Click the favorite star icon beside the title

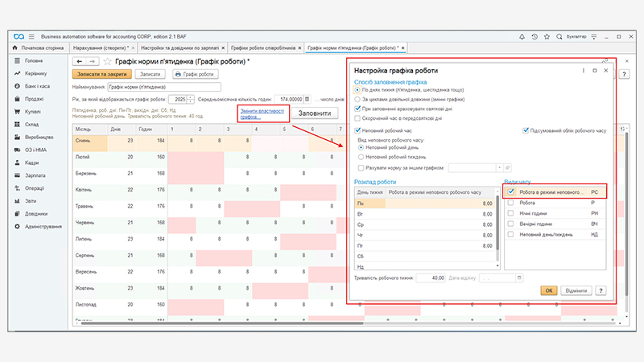tap(107, 61)
